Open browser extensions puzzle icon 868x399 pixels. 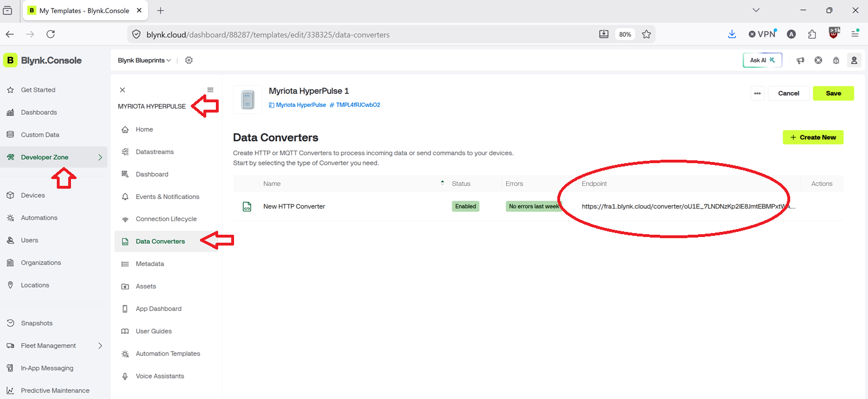click(812, 34)
